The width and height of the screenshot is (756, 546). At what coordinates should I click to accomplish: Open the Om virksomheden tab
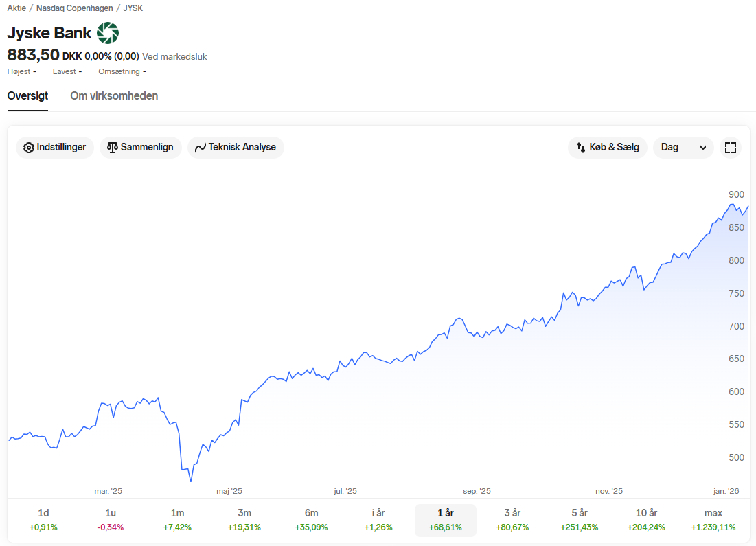[x=114, y=95]
